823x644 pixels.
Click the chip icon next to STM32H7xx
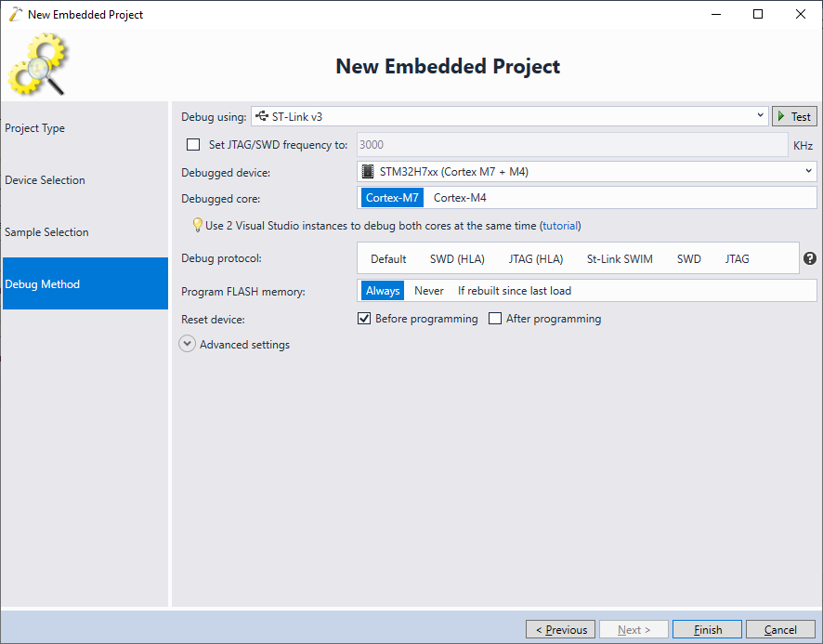368,171
